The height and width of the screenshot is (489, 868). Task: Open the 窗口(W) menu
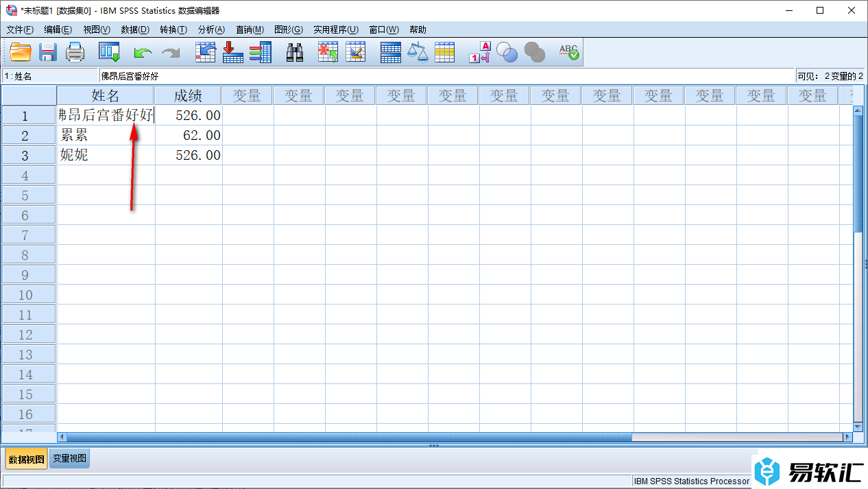point(384,29)
